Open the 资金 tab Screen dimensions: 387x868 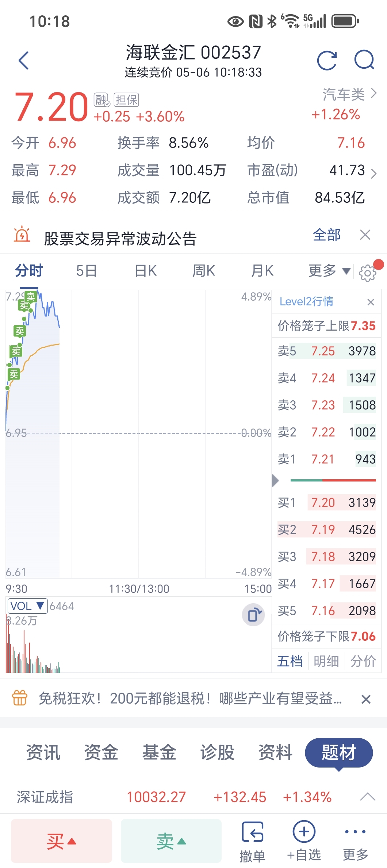101,752
